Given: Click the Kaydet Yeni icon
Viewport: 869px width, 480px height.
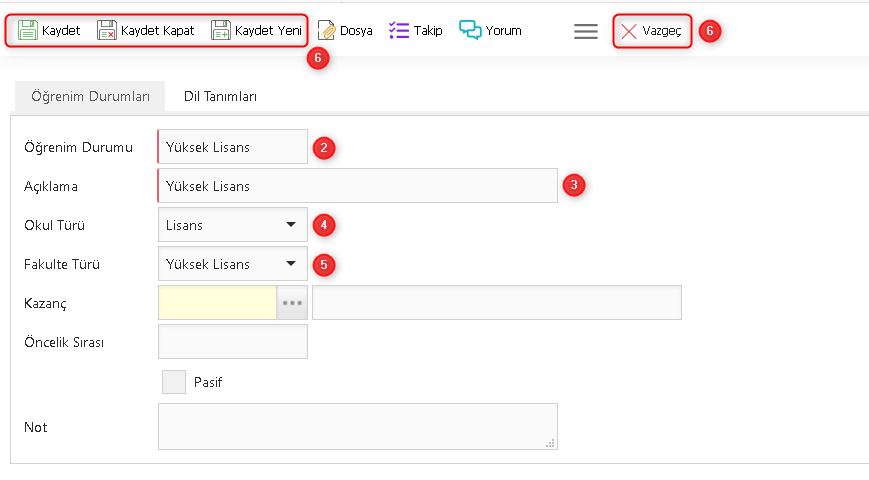Looking at the screenshot, I should click(221, 31).
